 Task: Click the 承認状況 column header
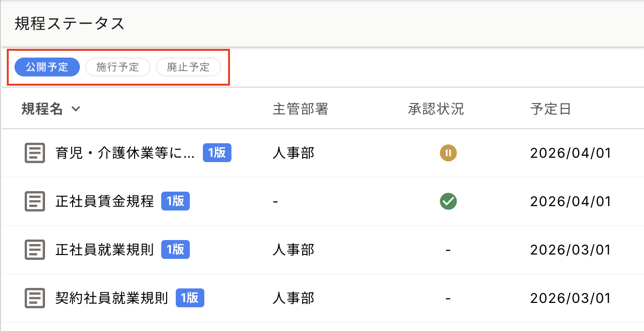coord(436,109)
